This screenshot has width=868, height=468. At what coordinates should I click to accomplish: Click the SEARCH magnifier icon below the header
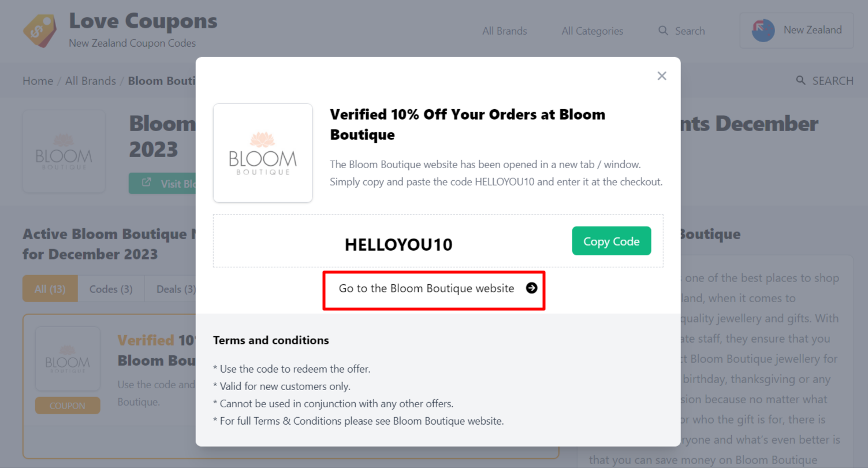[800, 80]
